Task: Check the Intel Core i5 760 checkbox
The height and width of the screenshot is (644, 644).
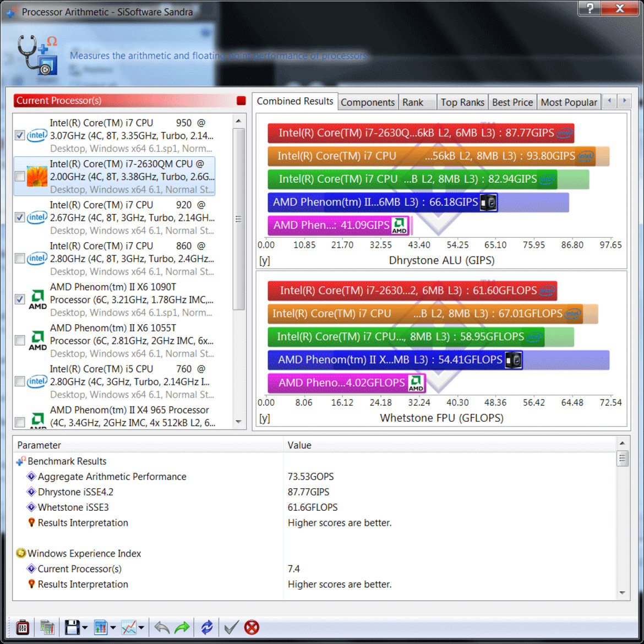Action: pyautogui.click(x=20, y=381)
